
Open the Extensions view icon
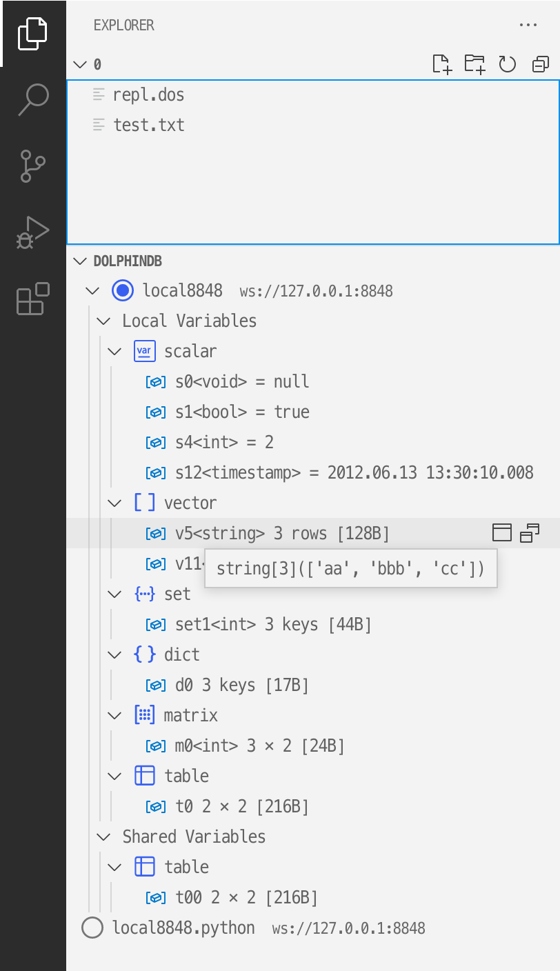click(33, 299)
